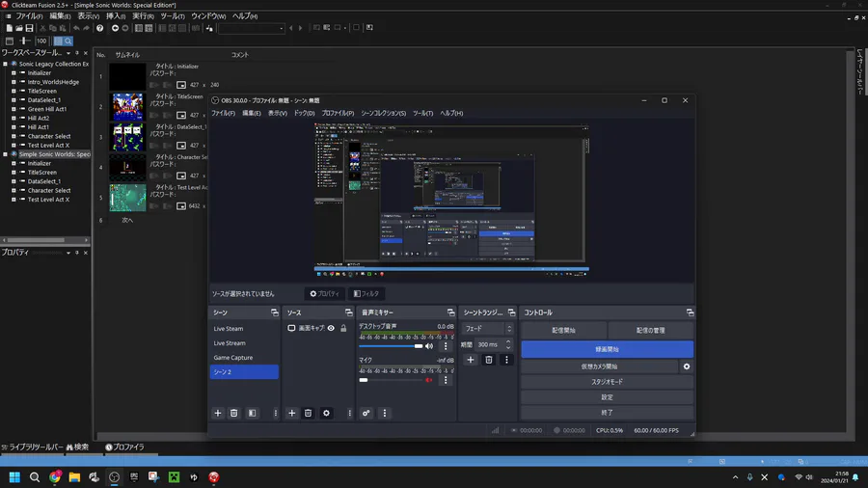Delete the selected source with the trash icon

(x=308, y=414)
